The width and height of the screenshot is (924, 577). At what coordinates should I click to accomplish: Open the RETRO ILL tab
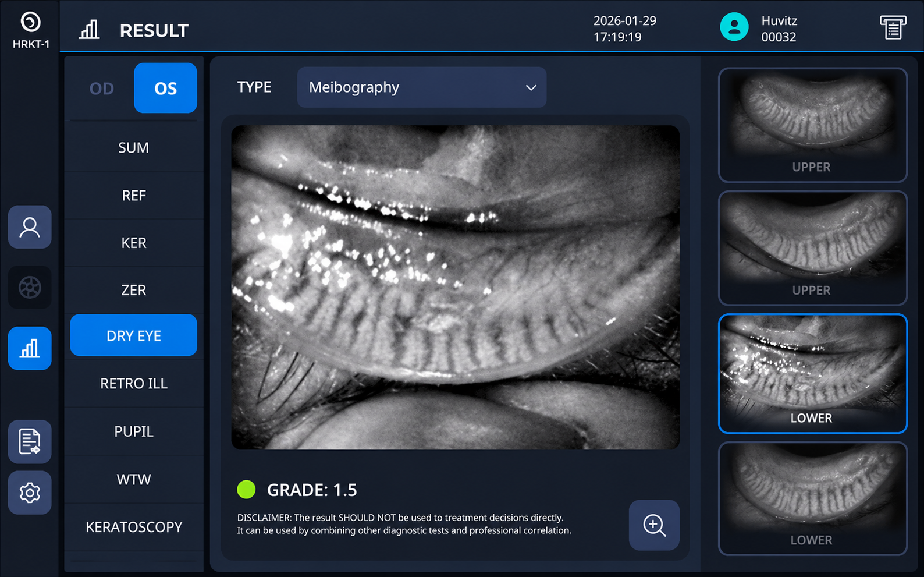(134, 383)
